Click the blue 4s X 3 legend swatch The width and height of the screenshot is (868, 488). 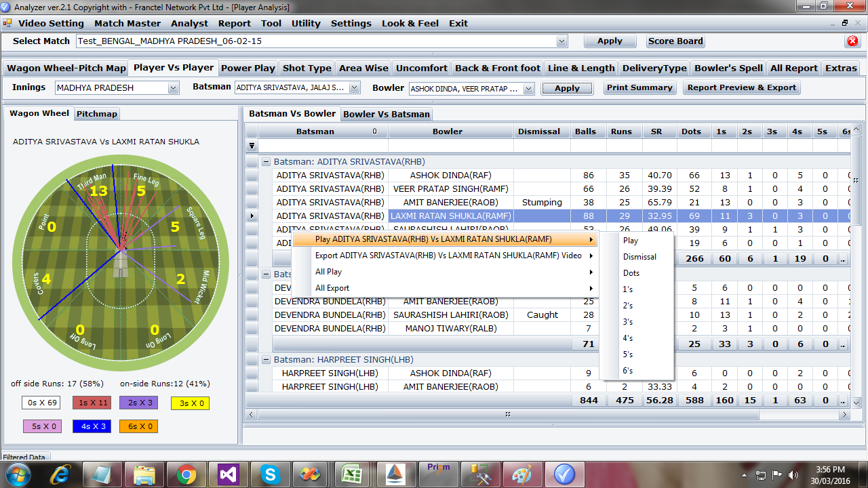tap(91, 426)
